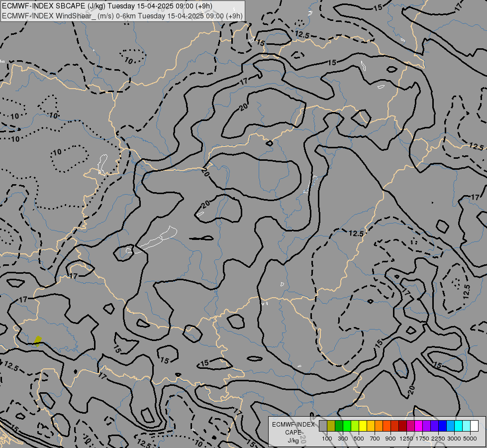Image resolution: width=487 pixels, height=448 pixels.
Task: Select the bright green legend swatch
Action: (x=347, y=426)
